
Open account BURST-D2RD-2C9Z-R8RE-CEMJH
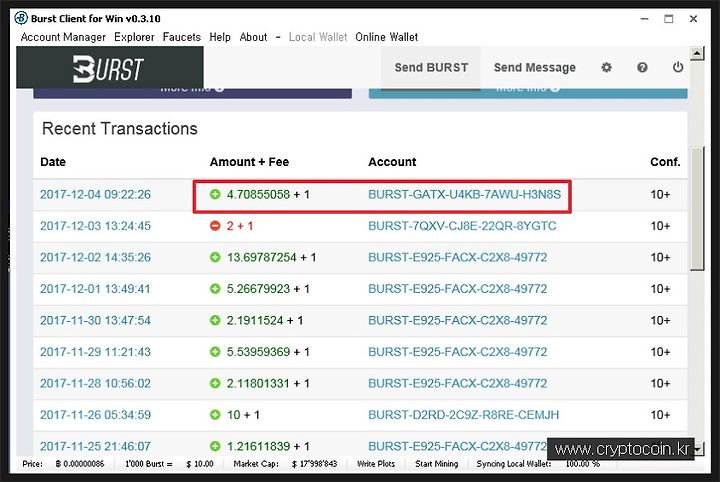[463, 415]
